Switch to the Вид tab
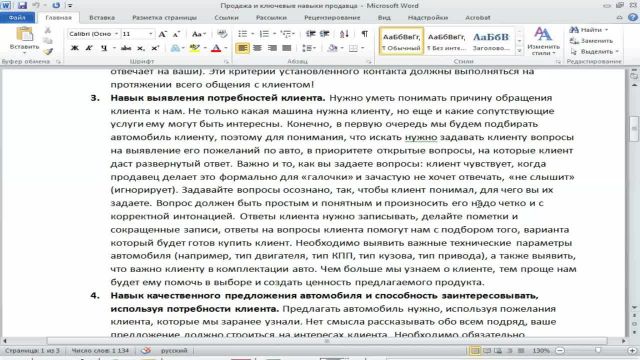The image size is (640, 360). (x=384, y=18)
